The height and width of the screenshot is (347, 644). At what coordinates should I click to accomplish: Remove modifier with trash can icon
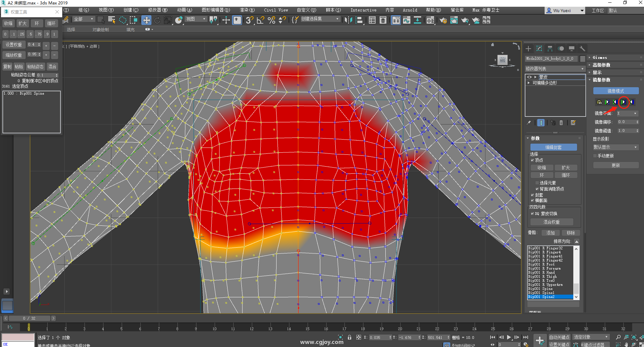pyautogui.click(x=561, y=123)
